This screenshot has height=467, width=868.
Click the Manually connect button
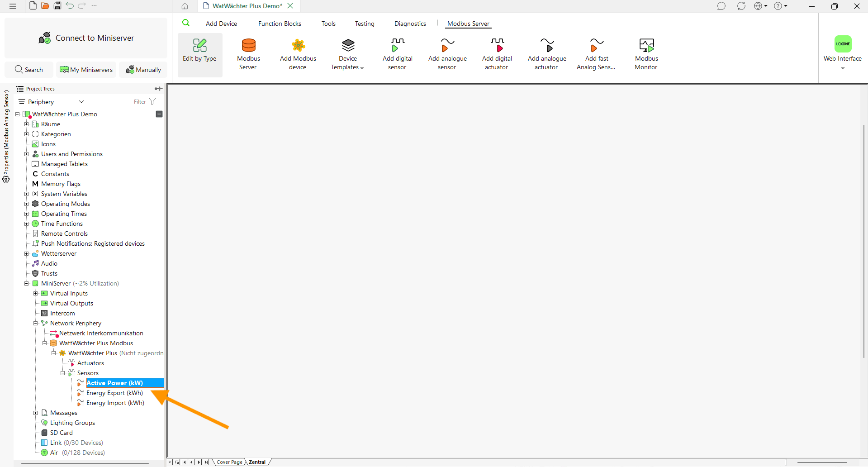pyautogui.click(x=143, y=70)
